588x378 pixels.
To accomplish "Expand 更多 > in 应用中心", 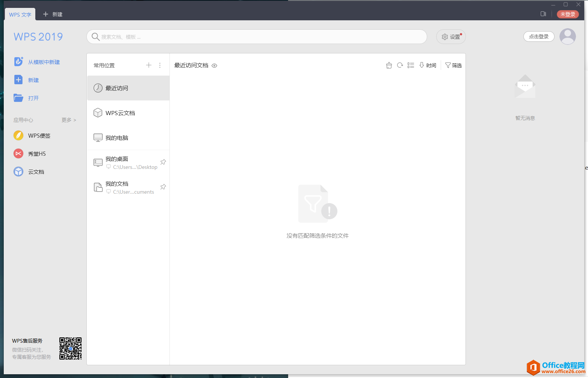I will pyautogui.click(x=69, y=120).
